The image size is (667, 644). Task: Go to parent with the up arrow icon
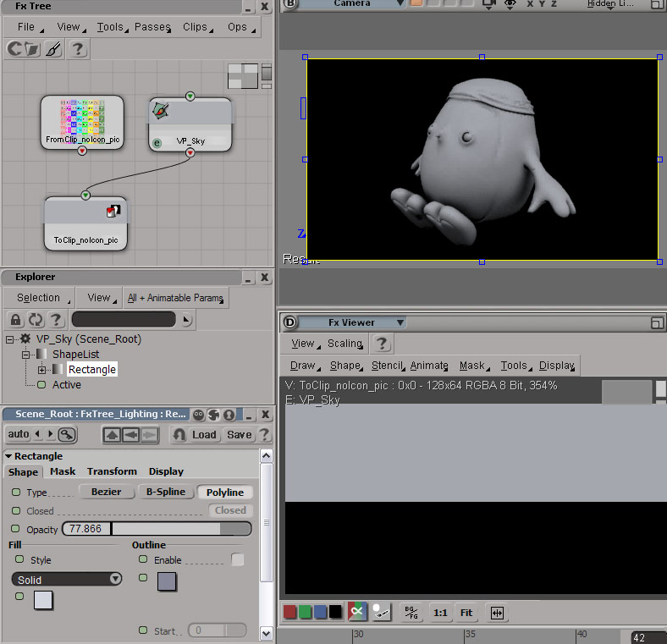[112, 435]
